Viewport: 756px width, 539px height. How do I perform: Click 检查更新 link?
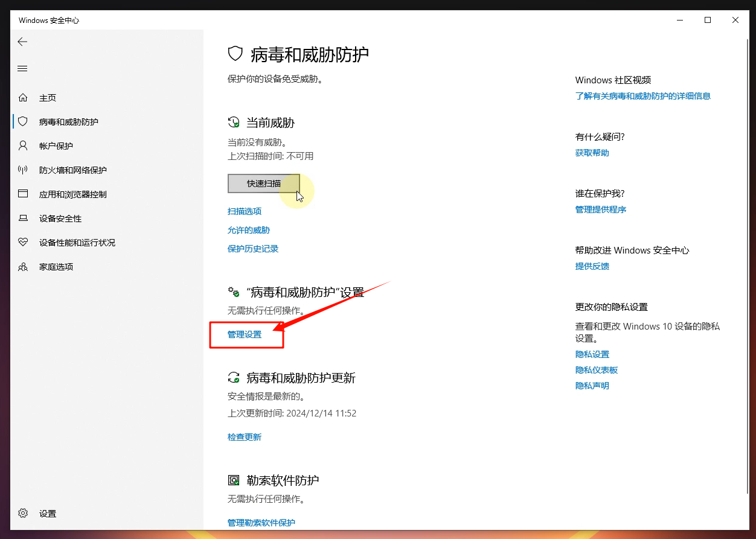pos(245,437)
